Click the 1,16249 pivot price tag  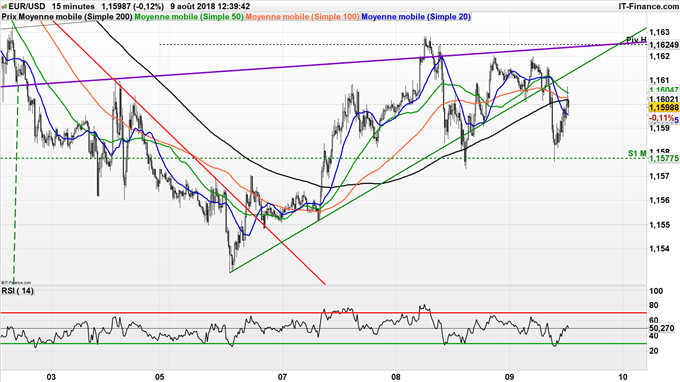click(664, 45)
